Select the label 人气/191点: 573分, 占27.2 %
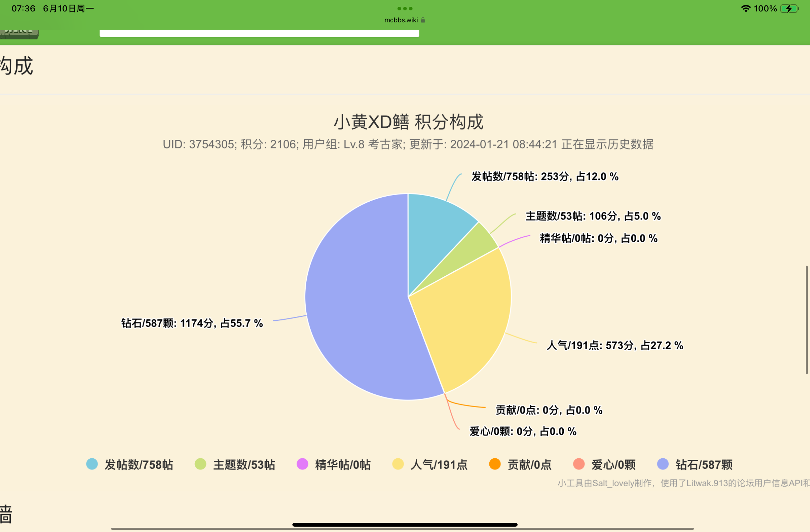Image resolution: width=810 pixels, height=532 pixels. coord(615,345)
